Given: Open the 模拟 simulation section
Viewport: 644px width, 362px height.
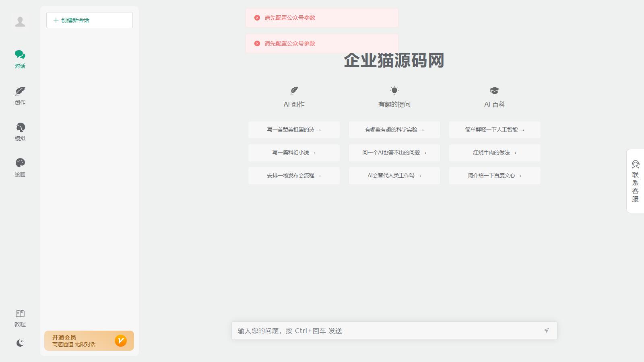Looking at the screenshot, I should (x=20, y=132).
